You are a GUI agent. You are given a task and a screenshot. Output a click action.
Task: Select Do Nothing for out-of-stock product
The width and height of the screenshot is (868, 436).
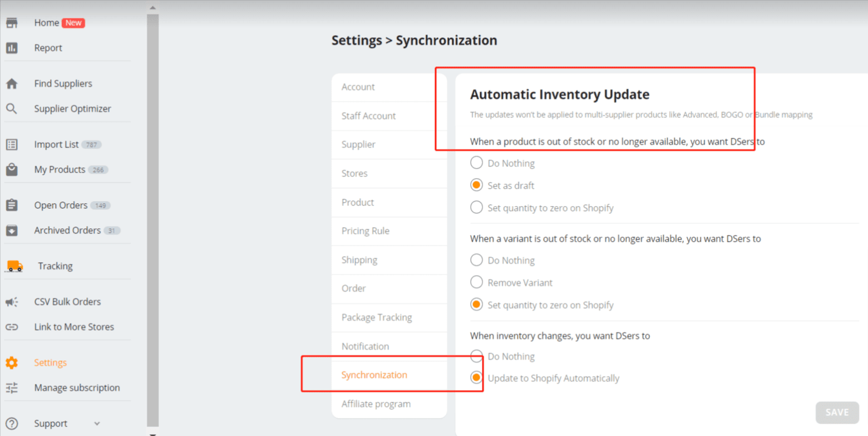tap(476, 163)
